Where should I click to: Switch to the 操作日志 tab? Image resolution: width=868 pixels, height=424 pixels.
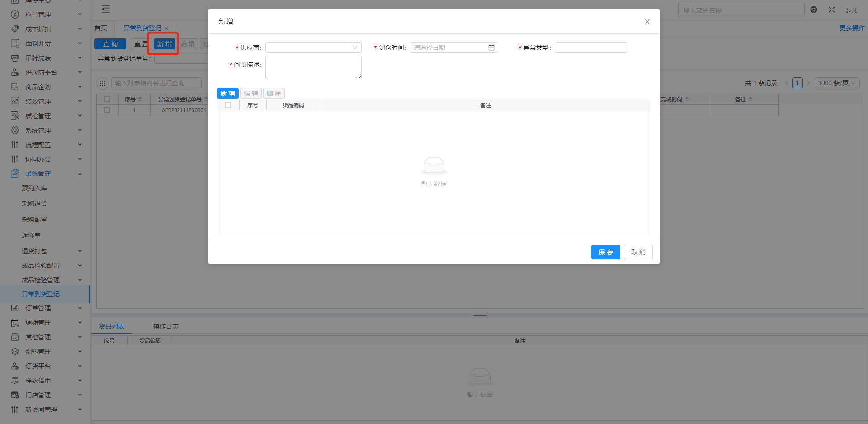[x=165, y=326]
